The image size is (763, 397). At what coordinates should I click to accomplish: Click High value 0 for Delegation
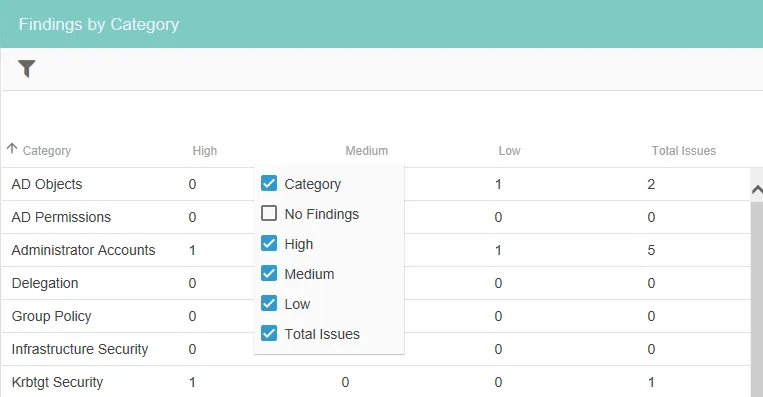[192, 283]
